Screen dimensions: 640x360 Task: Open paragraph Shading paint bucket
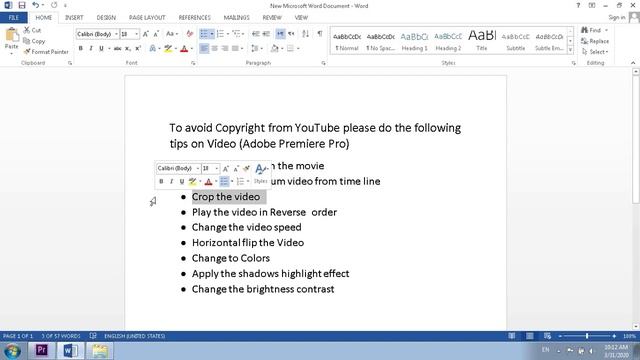[275, 49]
